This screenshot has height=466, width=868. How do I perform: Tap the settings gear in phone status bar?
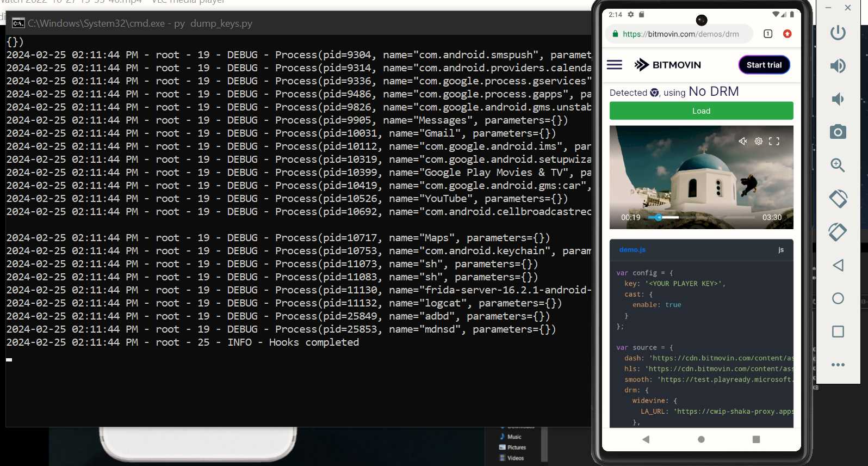tap(631, 15)
